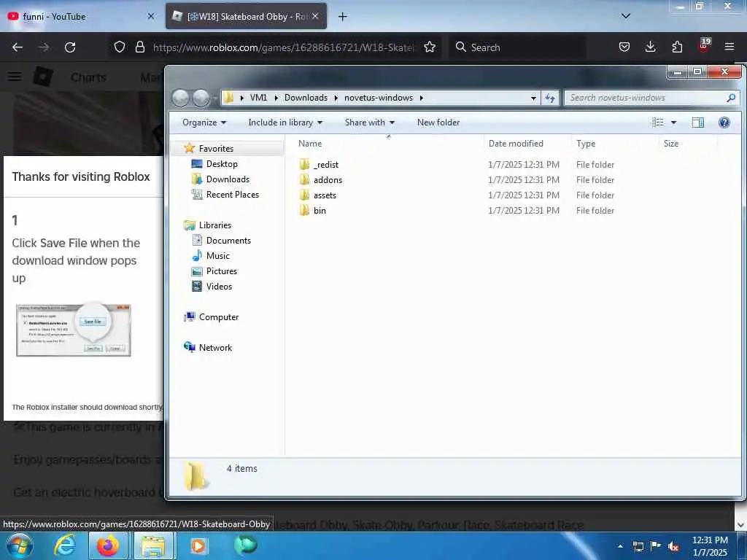
Task: List all Firefox tabs chevron
Action: click(x=626, y=16)
